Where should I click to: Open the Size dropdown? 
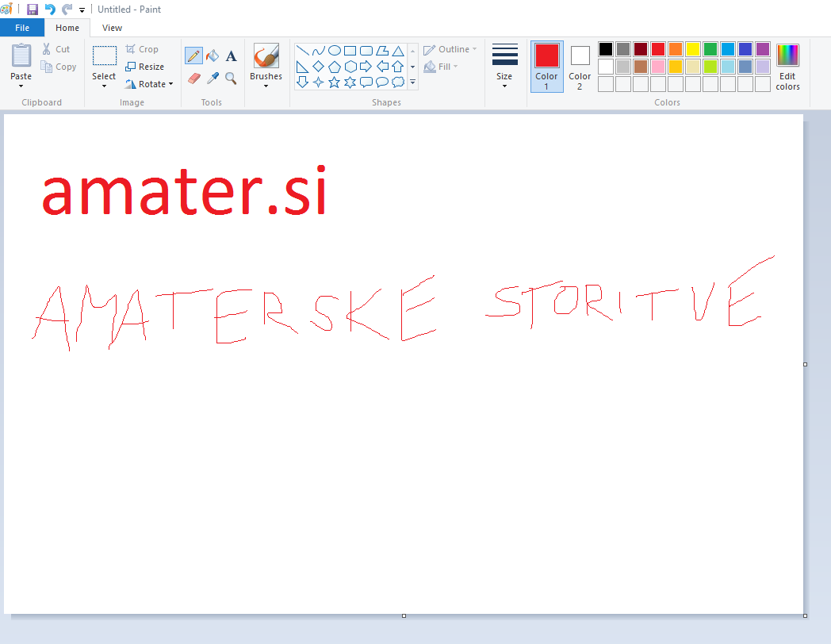coord(504,86)
